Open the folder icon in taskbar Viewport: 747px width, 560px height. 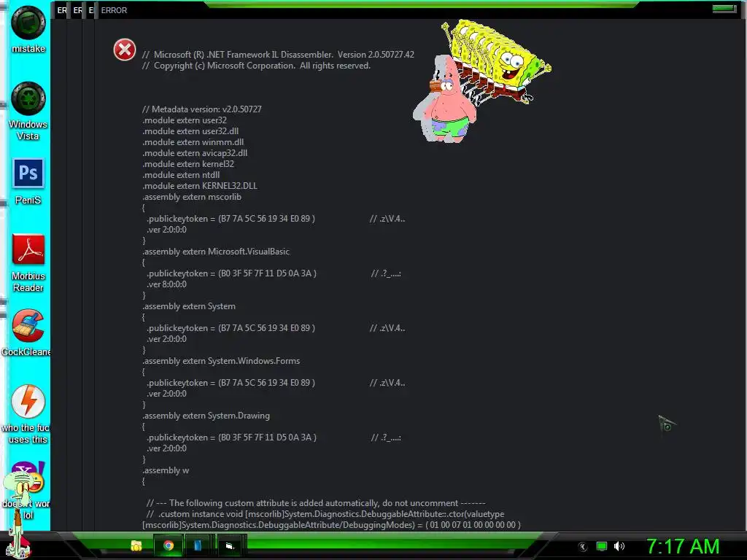point(136,545)
